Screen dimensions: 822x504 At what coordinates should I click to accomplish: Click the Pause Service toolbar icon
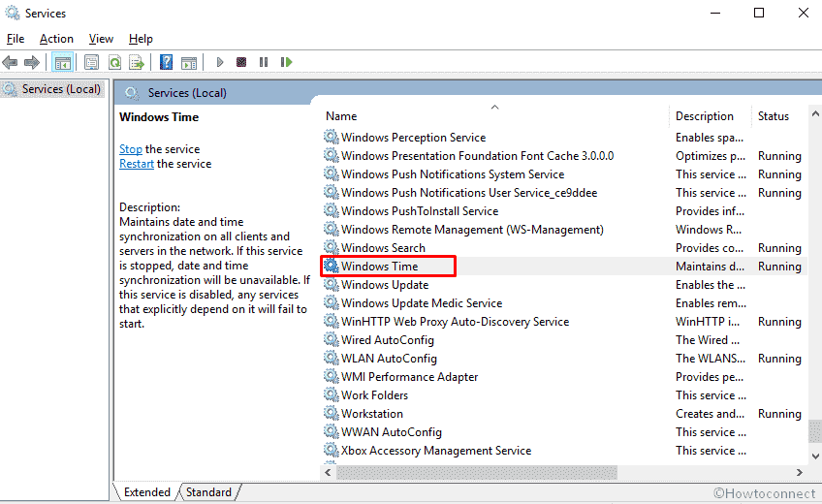[x=264, y=62]
